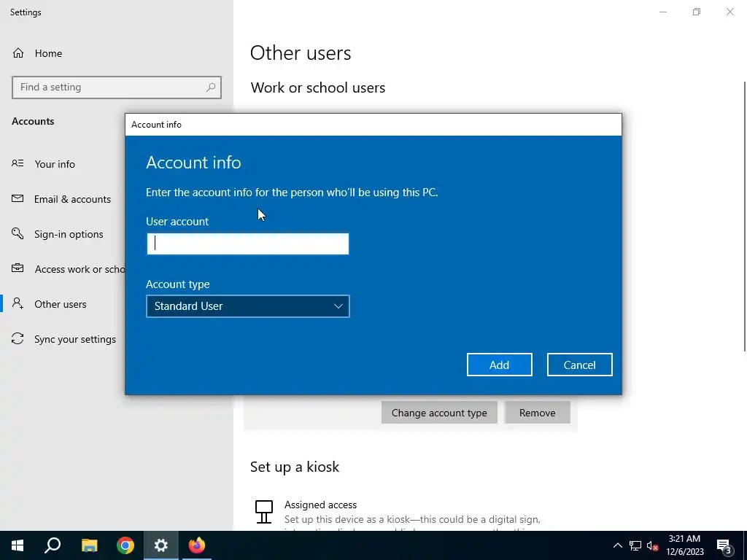Click the Accounts section label
The width and height of the screenshot is (747, 560).
point(33,121)
